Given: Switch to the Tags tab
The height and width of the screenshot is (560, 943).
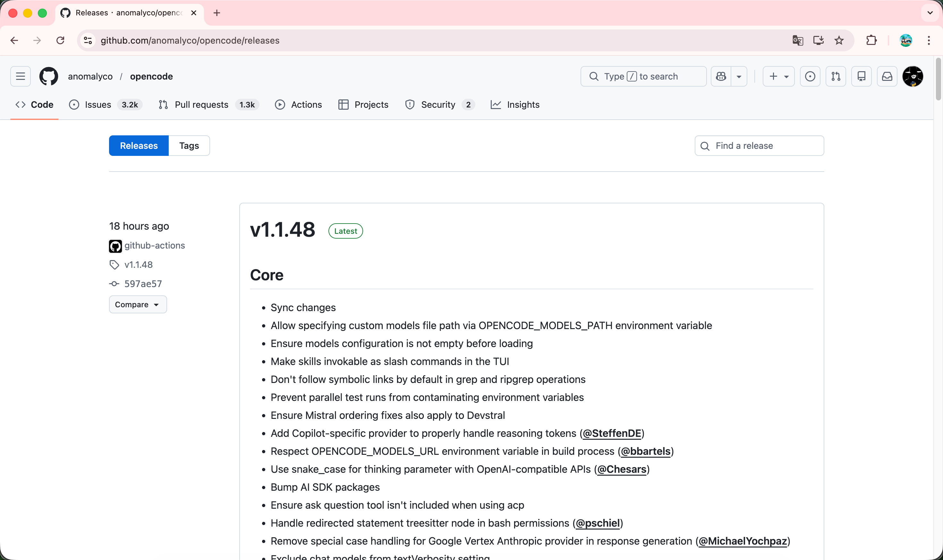Looking at the screenshot, I should [189, 146].
